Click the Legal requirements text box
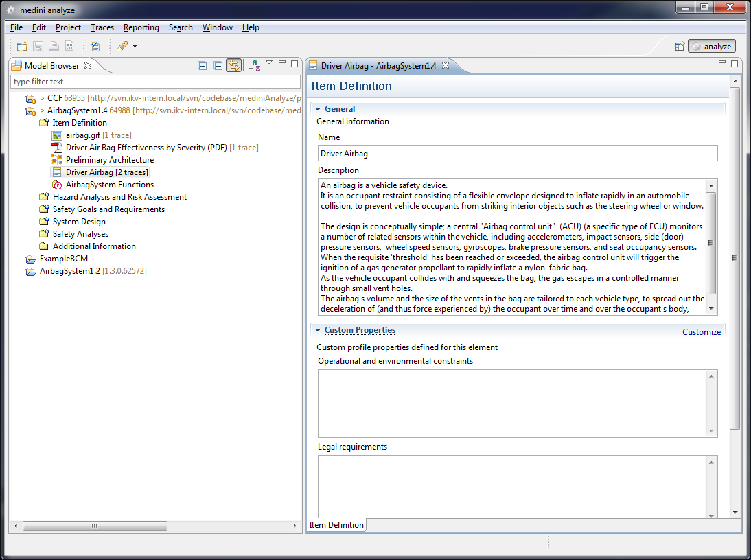Screen dimensions: 751x560 point(518,487)
